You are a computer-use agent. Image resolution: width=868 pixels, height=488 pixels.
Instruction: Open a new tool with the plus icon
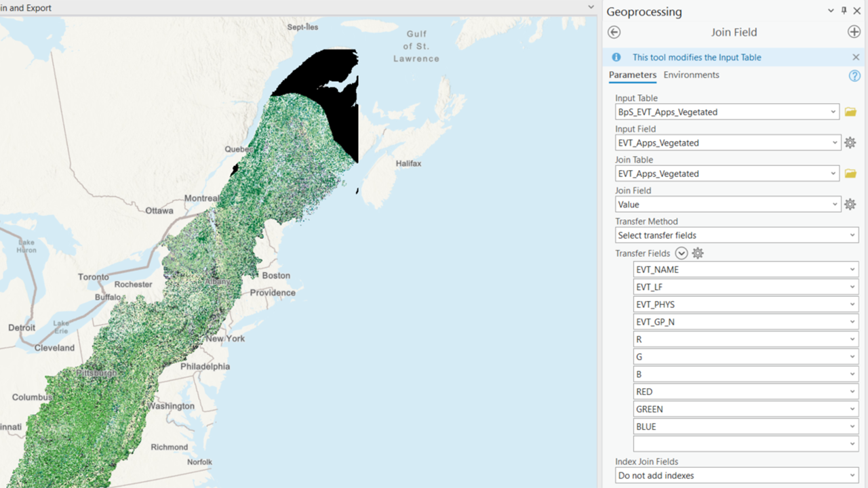854,32
